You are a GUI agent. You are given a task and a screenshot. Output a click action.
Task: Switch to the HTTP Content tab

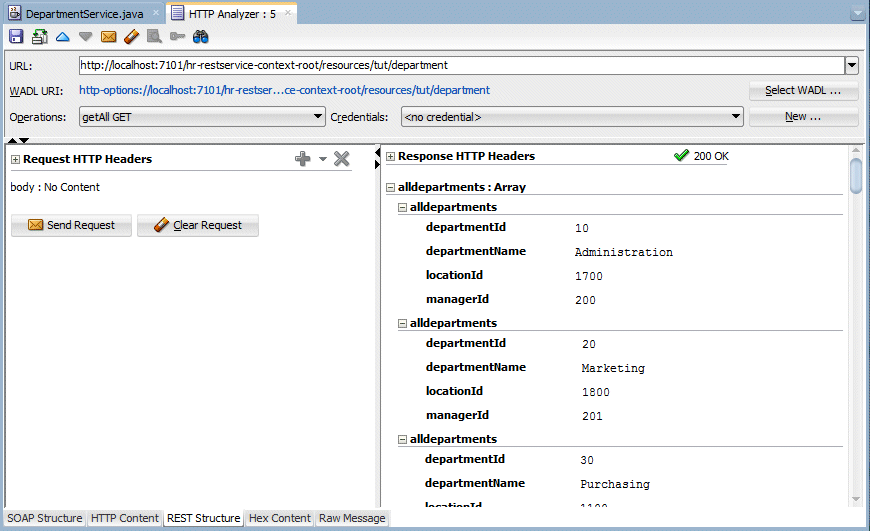point(124,518)
